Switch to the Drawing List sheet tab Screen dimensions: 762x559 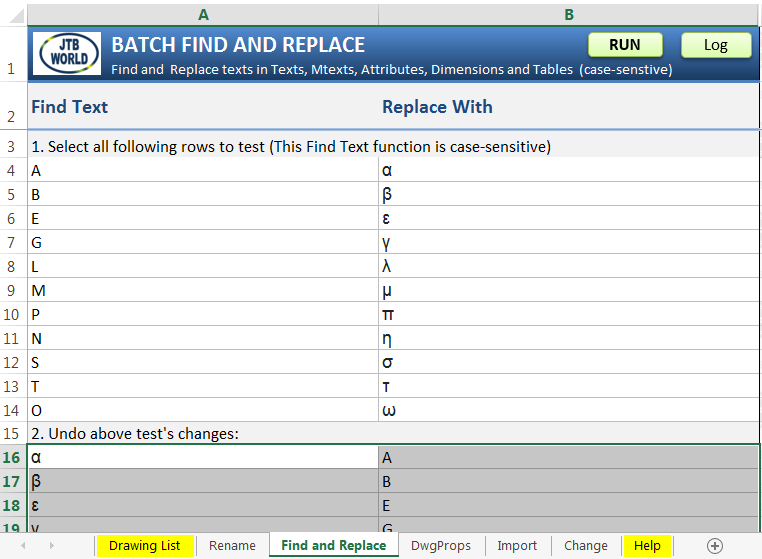[x=145, y=545]
